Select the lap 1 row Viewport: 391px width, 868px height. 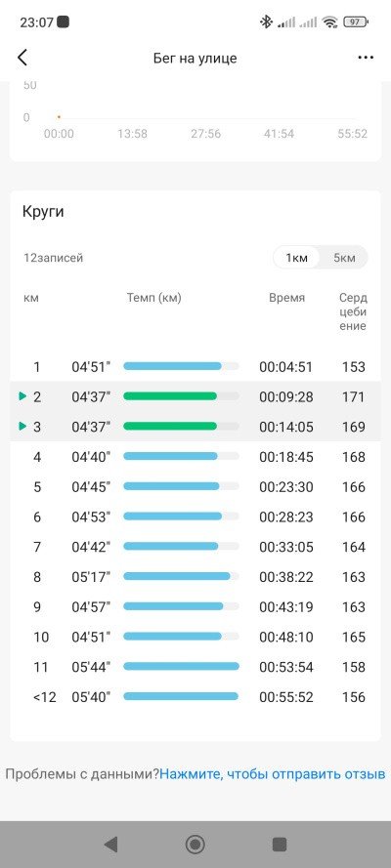point(195,366)
